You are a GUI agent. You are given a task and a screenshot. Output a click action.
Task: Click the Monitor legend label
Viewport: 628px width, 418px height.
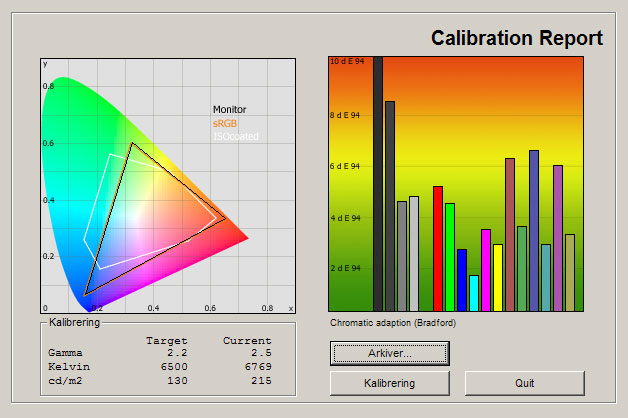coord(229,109)
